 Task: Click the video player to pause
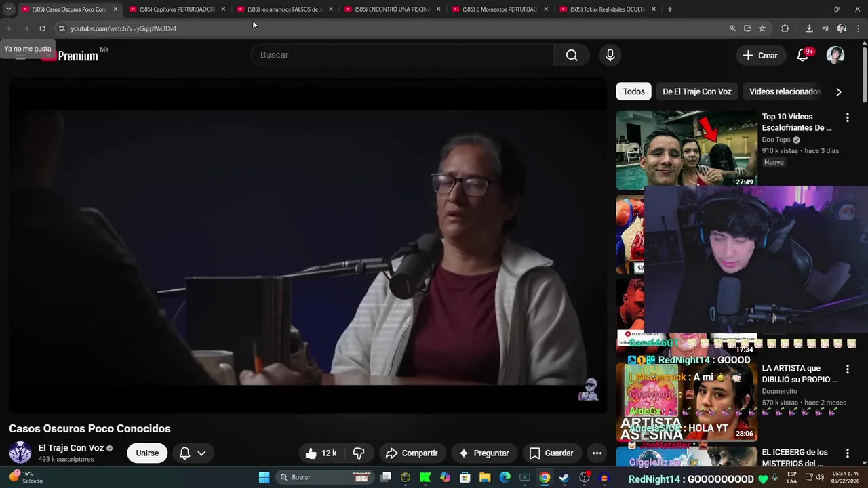click(x=308, y=246)
